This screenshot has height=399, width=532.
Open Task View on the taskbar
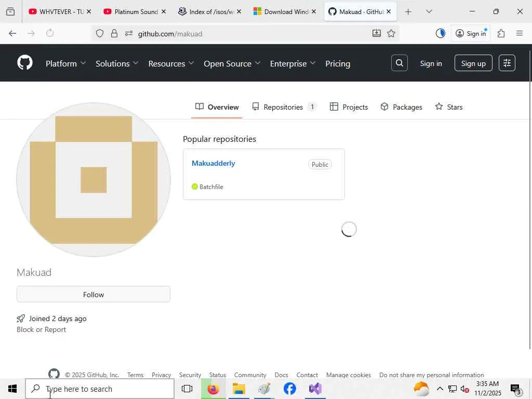pos(187,389)
